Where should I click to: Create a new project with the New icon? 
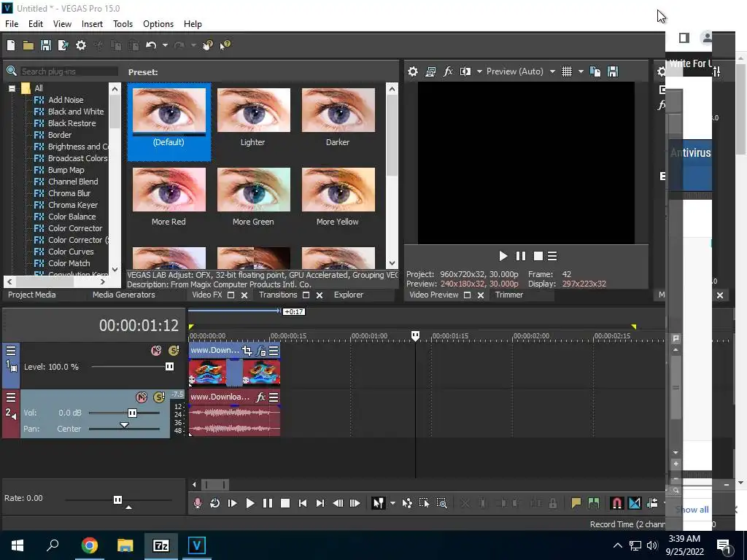pos(11,45)
